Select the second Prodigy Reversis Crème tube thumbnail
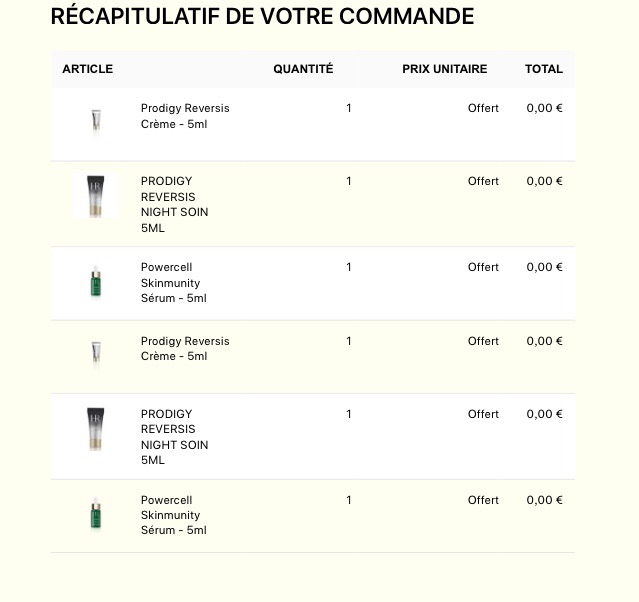 point(96,353)
